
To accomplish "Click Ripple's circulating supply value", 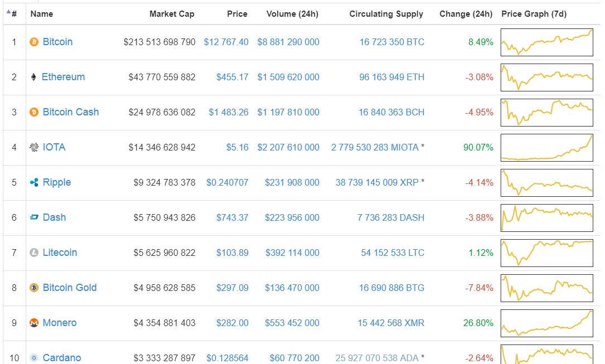I will pyautogui.click(x=377, y=182).
